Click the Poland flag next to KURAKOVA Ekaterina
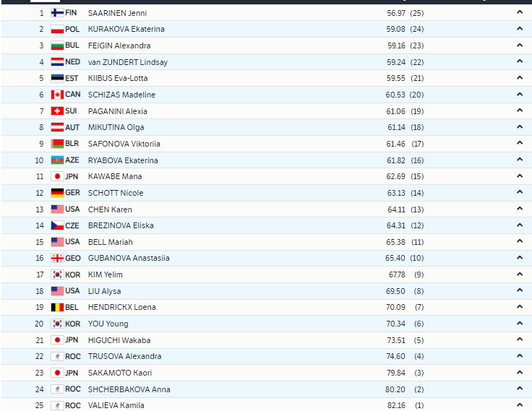Screen dimensions: 532x411 tap(58, 30)
